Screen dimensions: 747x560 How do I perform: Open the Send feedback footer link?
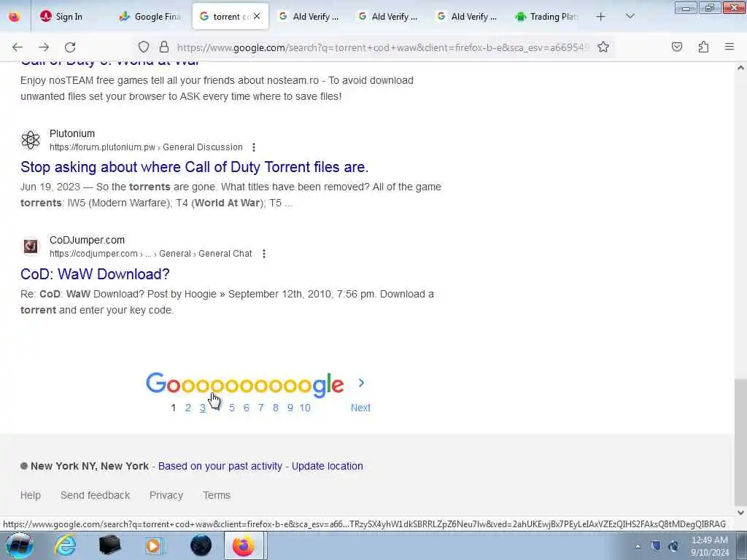pyautogui.click(x=96, y=495)
